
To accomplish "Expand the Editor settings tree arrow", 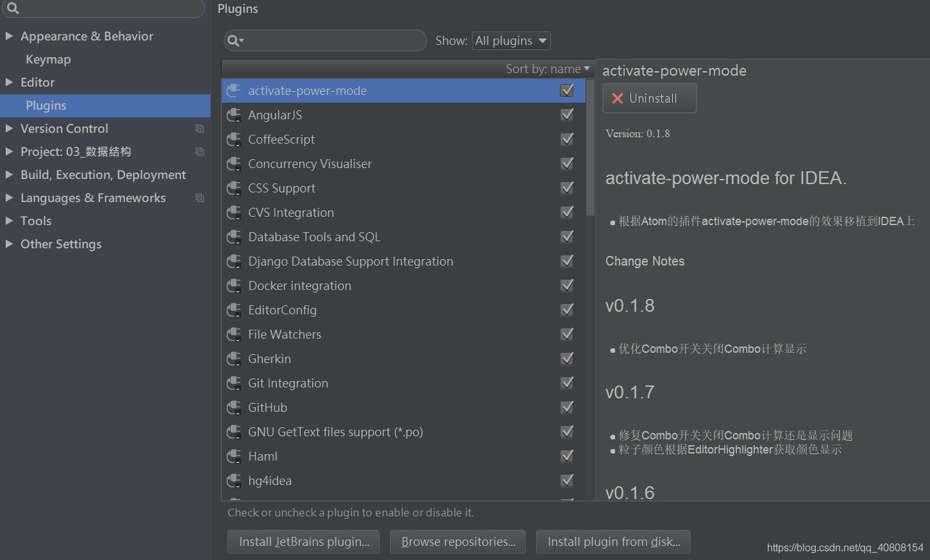I will 9,82.
